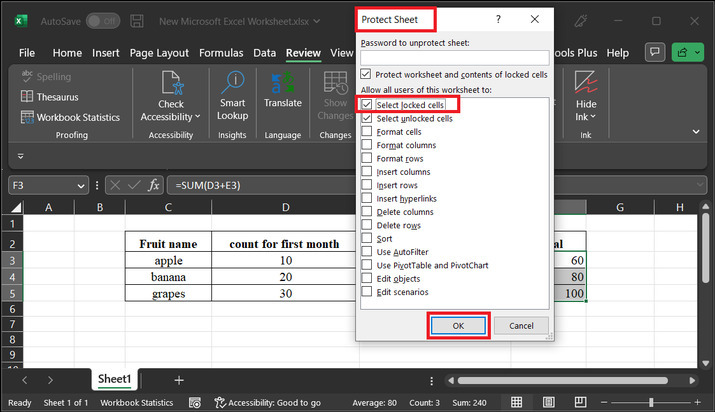
Task: Enable Format cells checkbox
Action: coord(367,131)
